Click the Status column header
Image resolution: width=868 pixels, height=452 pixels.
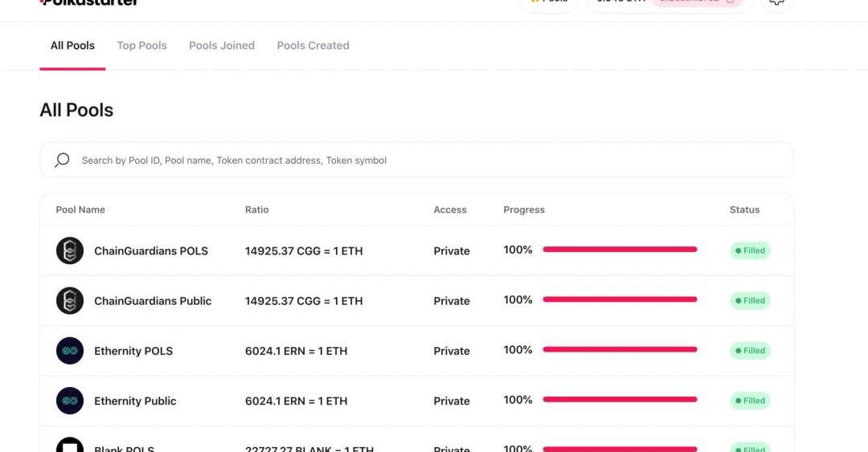tap(744, 210)
